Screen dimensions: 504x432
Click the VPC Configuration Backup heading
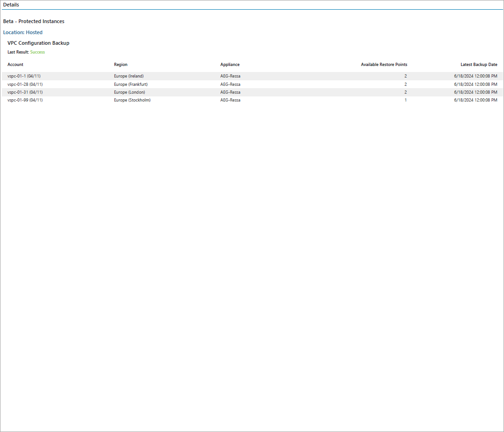pos(38,43)
